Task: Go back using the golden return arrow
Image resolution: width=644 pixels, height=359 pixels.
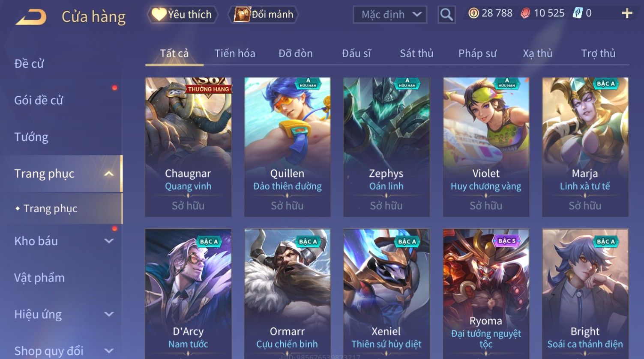Action: click(31, 17)
